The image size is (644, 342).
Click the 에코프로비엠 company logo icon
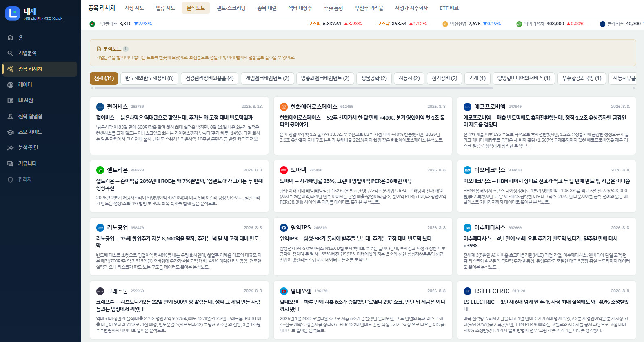(x=467, y=107)
